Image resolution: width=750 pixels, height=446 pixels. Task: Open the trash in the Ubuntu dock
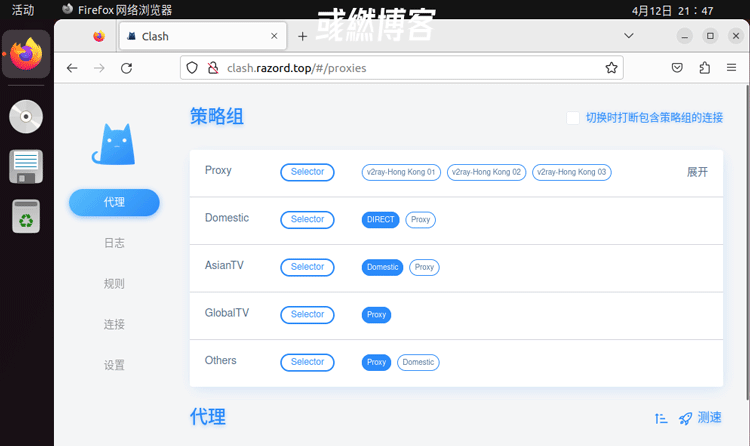[x=25, y=215]
